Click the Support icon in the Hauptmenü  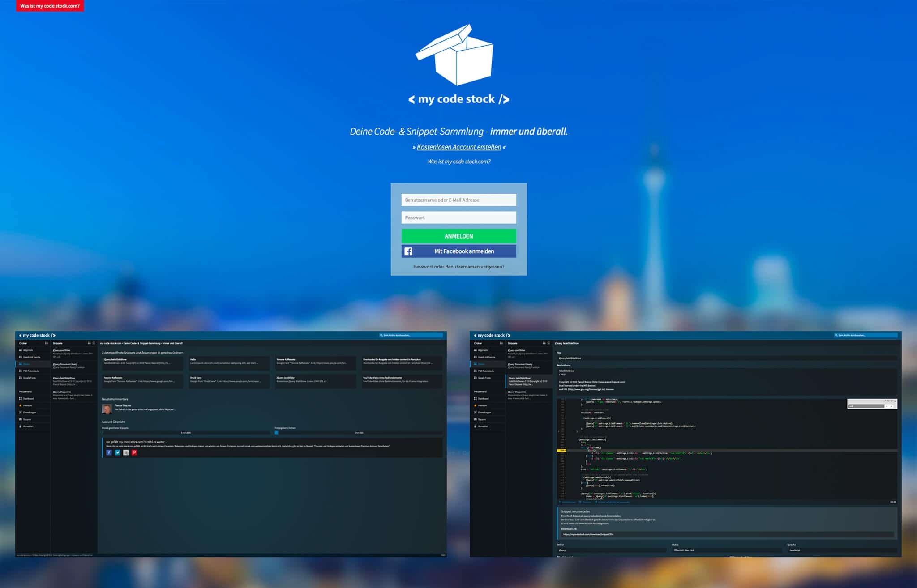[x=21, y=419]
